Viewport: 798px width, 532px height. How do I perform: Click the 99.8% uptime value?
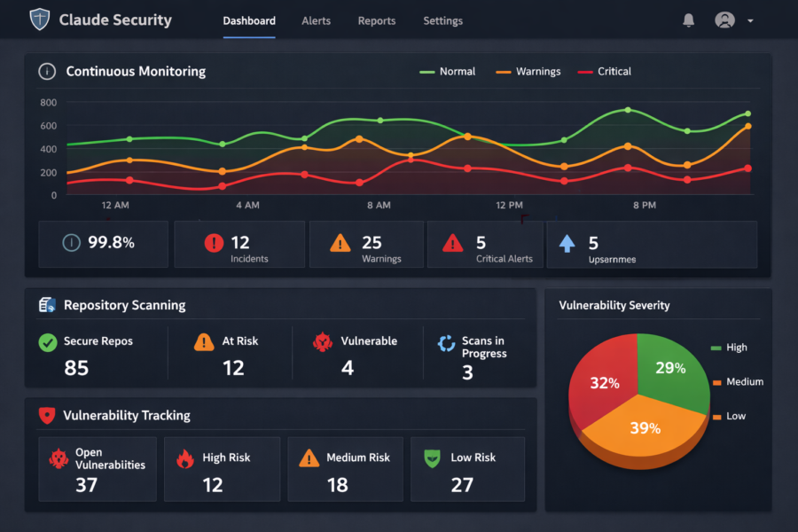[111, 242]
